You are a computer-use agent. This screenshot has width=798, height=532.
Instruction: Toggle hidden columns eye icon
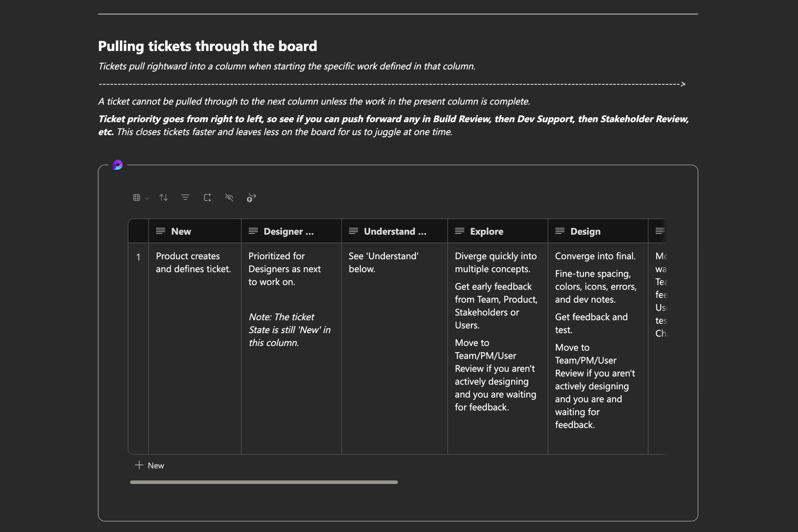(x=229, y=198)
